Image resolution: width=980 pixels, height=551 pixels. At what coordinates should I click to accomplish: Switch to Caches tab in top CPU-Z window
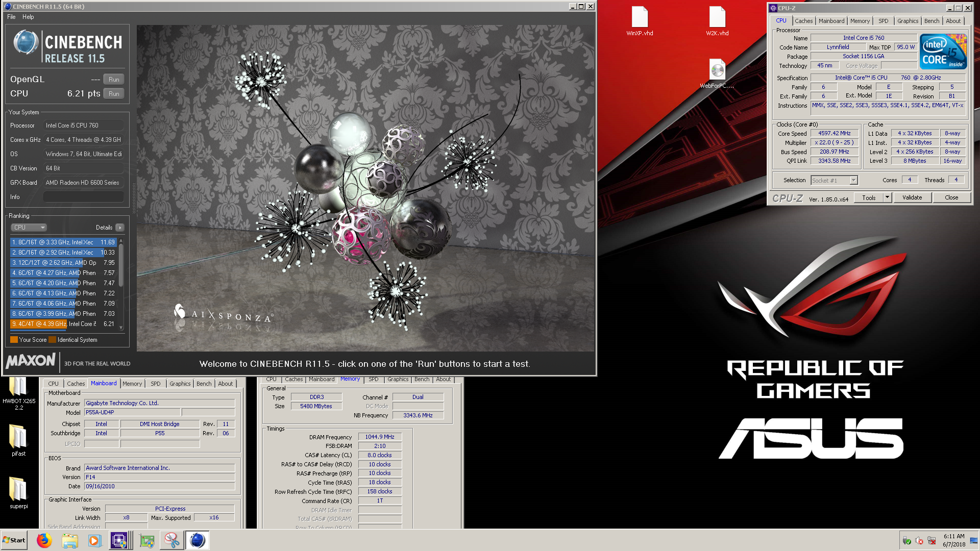(x=803, y=21)
